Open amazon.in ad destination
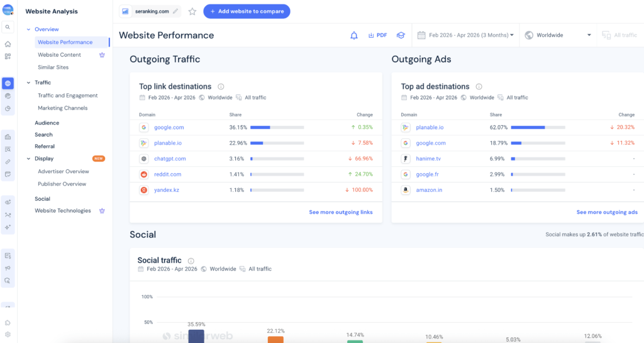Image resolution: width=644 pixels, height=343 pixels. coord(429,190)
